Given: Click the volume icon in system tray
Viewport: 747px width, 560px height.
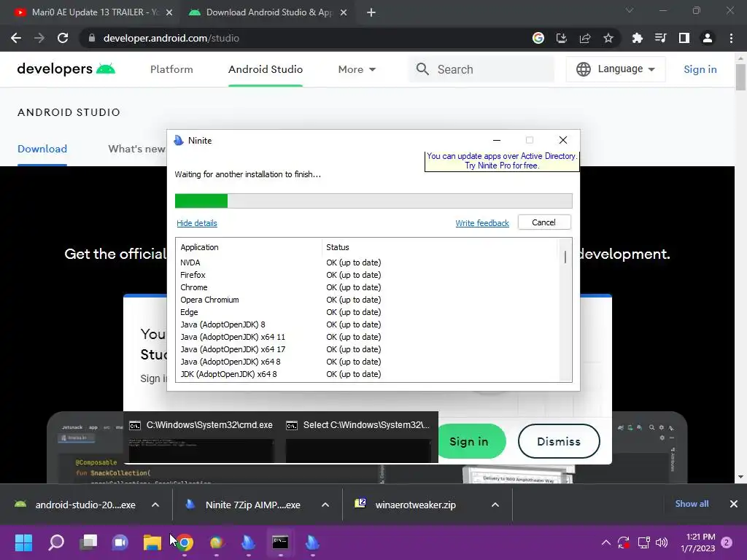Looking at the screenshot, I should tap(662, 542).
